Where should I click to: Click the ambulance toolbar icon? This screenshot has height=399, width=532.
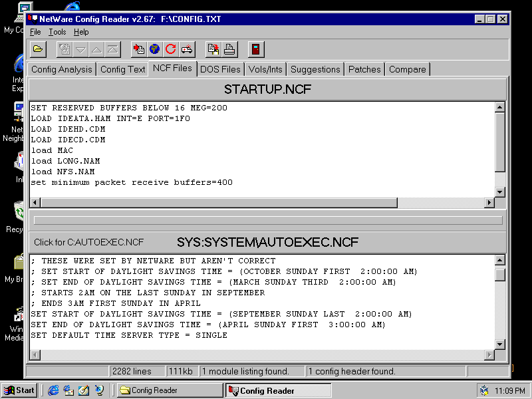click(187, 49)
